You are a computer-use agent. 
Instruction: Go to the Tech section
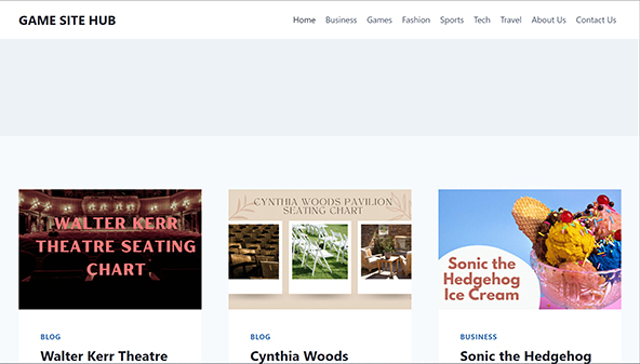(x=482, y=20)
